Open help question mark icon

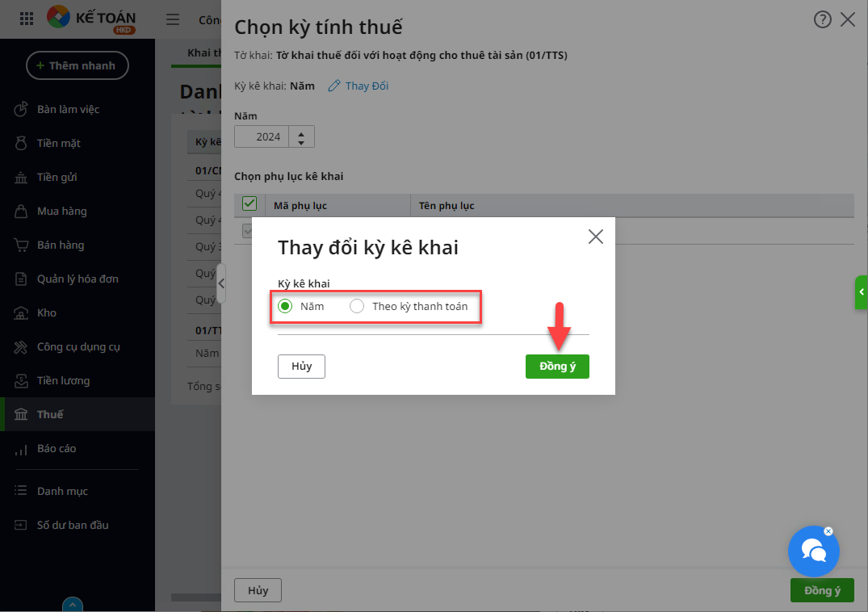822,20
